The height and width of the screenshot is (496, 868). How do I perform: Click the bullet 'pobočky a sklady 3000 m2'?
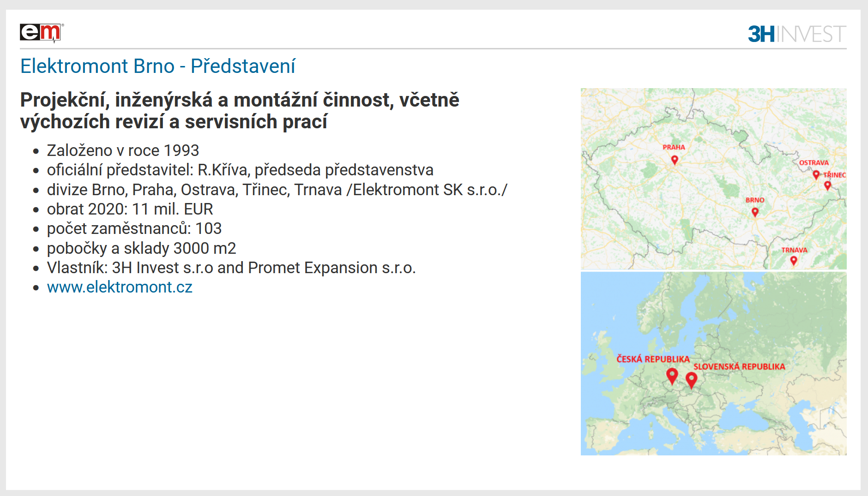(x=141, y=248)
